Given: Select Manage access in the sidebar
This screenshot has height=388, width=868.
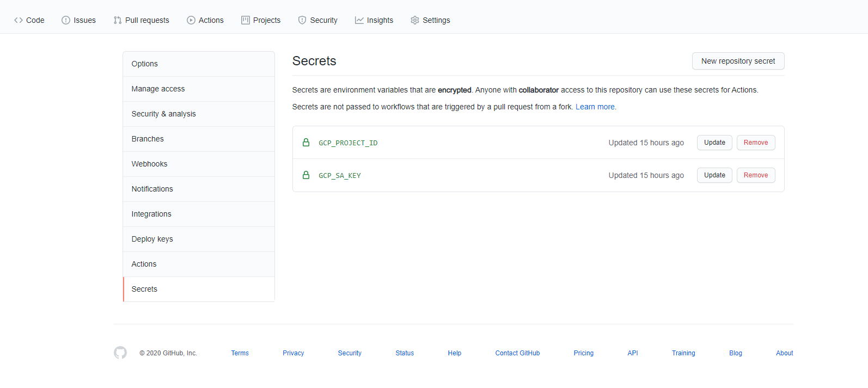Looking at the screenshot, I should (158, 89).
